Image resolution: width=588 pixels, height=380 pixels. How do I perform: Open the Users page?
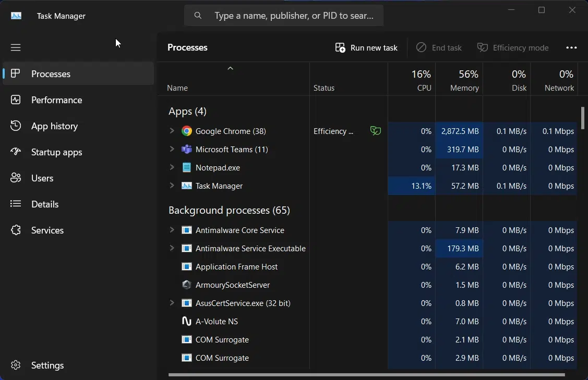pyautogui.click(x=42, y=178)
